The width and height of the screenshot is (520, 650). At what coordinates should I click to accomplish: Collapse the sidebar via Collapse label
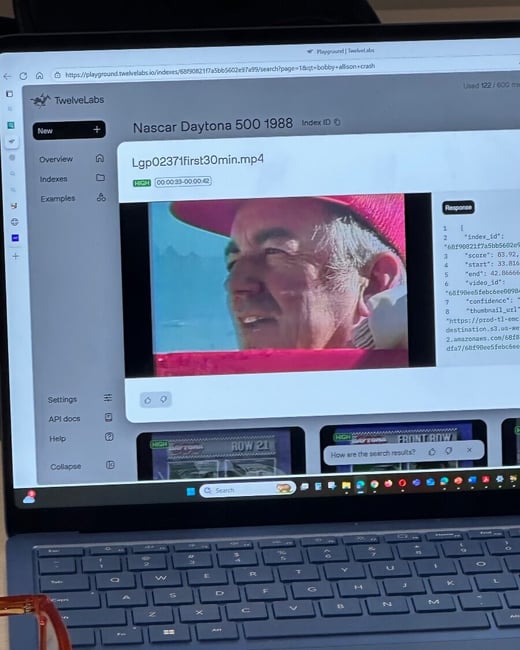pos(66,467)
